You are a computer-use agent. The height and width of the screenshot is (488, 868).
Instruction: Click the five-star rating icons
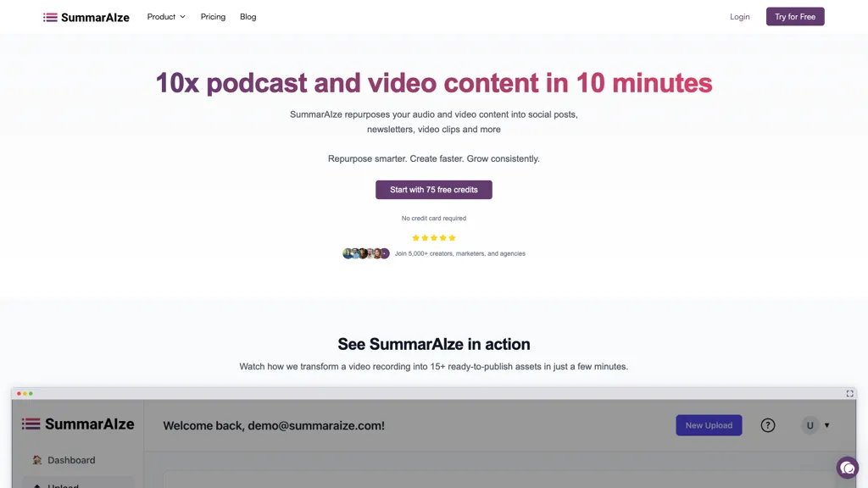[433, 238]
